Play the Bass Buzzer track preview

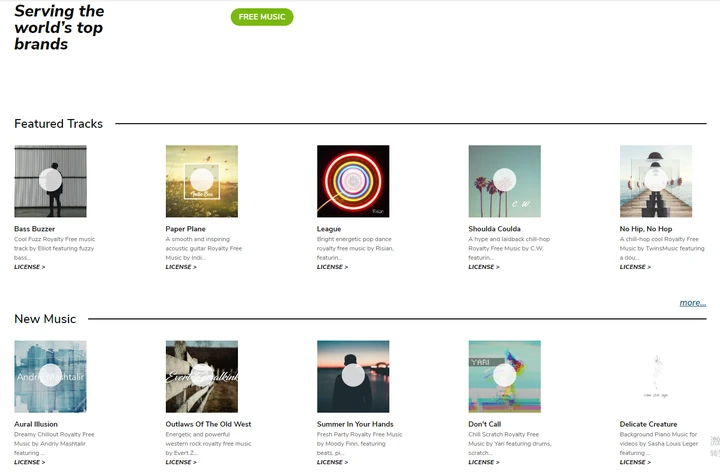click(51, 180)
